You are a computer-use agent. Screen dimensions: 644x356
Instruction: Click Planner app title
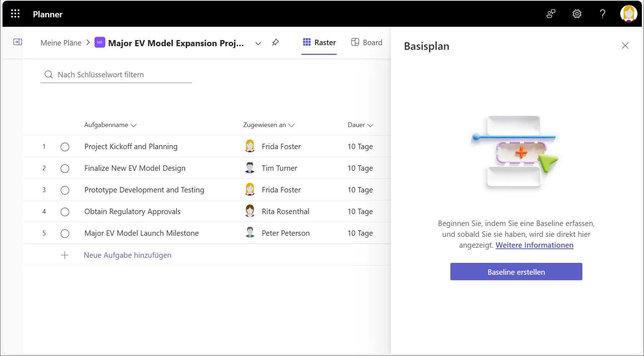point(48,14)
